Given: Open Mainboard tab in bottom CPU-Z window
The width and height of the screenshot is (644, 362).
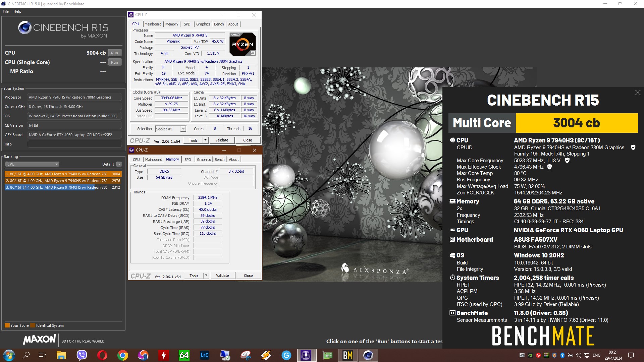Looking at the screenshot, I should click(x=154, y=160).
